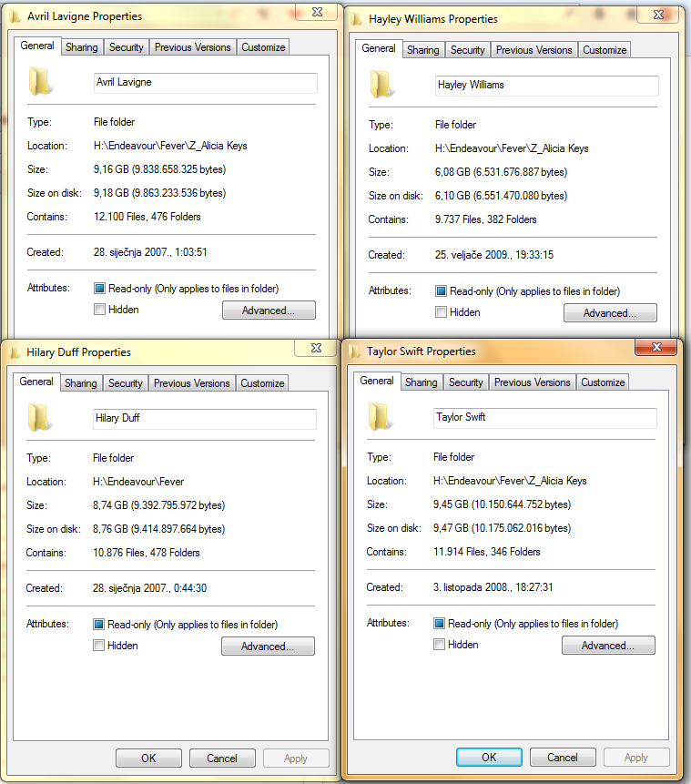
Task: Open Sharing tab in Avril Lavigne Properties
Action: pos(82,47)
